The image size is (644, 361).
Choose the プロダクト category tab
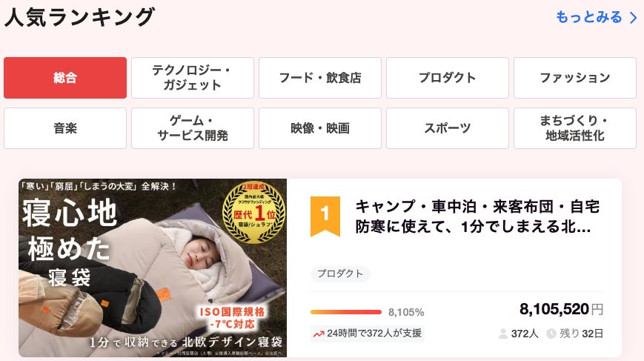pos(448,78)
